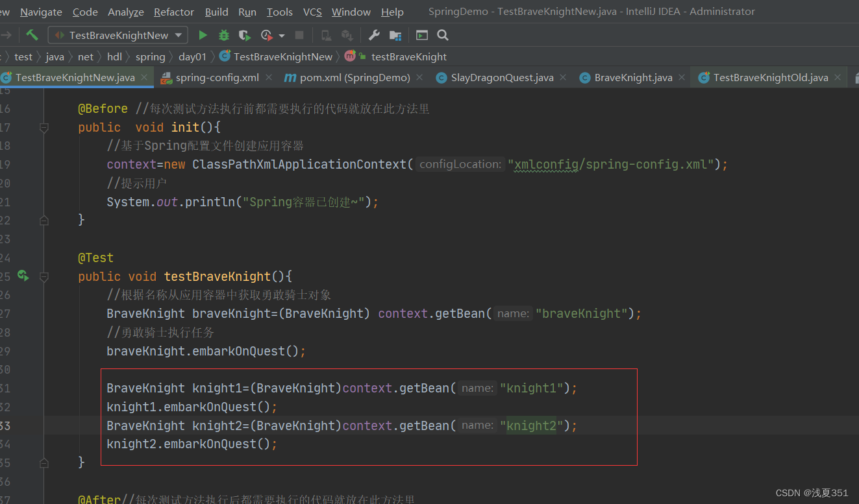The image size is (859, 504).
Task: Click the XML file icon on the spring-config.xml tab
Action: coord(166,78)
